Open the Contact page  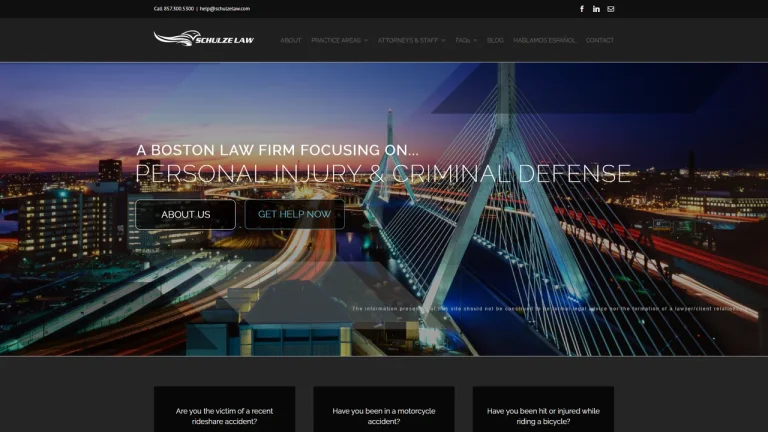pos(600,40)
